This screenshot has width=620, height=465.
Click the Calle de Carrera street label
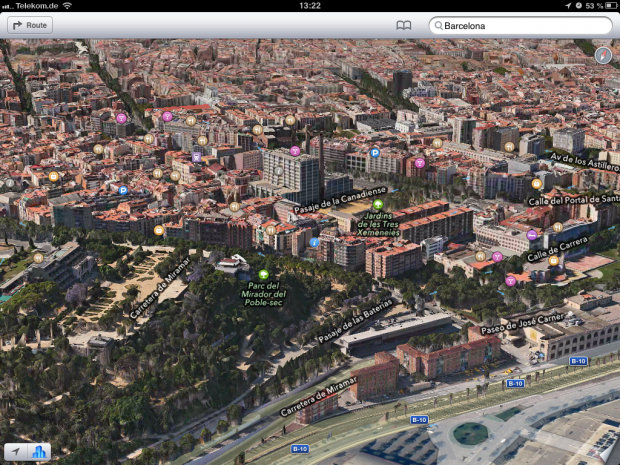tap(558, 249)
